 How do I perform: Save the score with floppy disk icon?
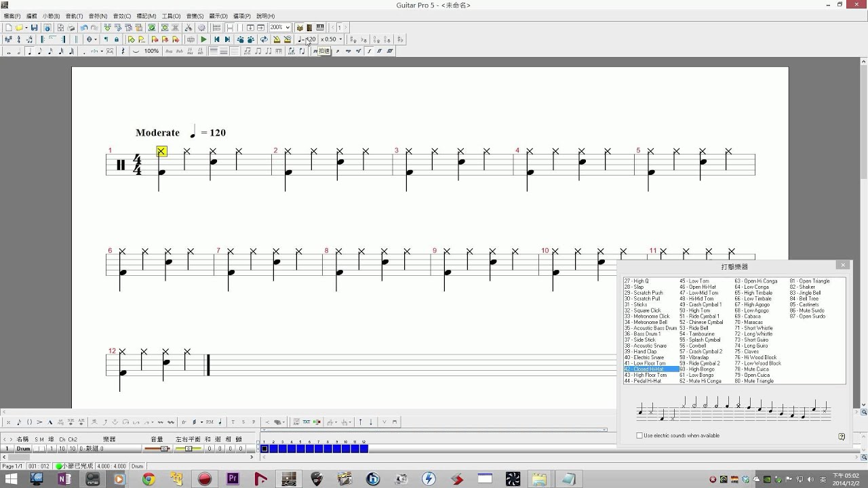(x=34, y=28)
